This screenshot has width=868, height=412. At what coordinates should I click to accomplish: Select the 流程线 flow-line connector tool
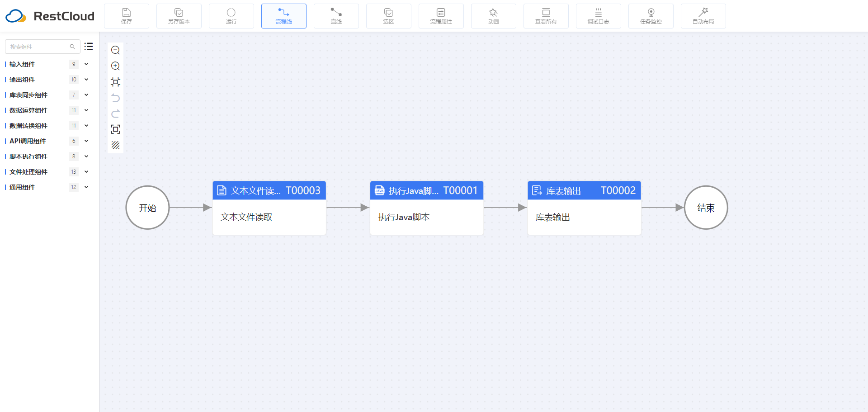click(x=284, y=16)
